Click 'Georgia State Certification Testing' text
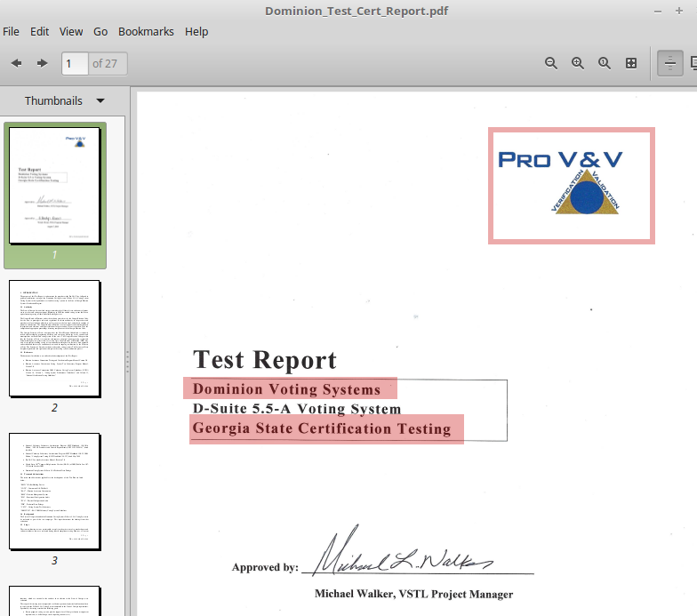The image size is (697, 616). coord(322,428)
